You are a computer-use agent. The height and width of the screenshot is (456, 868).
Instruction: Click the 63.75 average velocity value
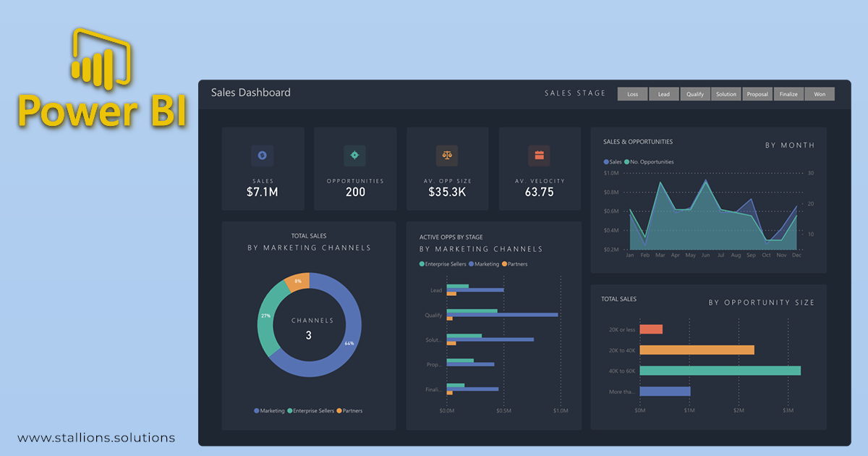tap(540, 192)
